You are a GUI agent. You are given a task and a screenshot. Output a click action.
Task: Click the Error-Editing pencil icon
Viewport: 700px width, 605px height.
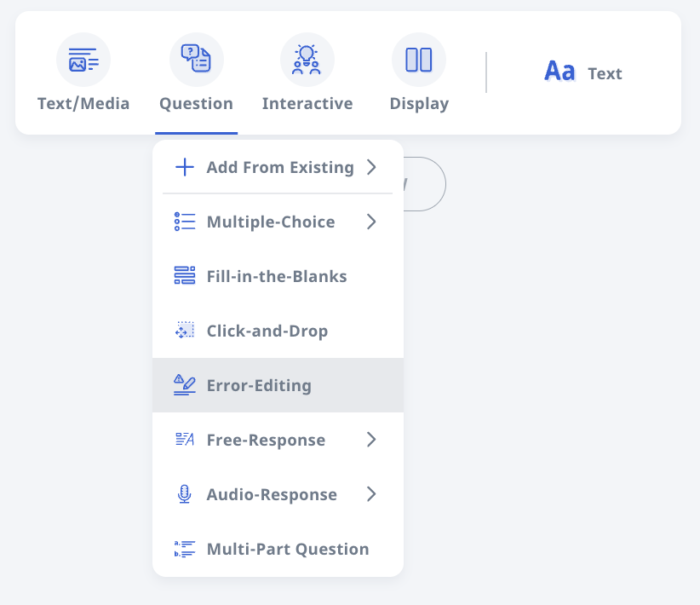(185, 385)
